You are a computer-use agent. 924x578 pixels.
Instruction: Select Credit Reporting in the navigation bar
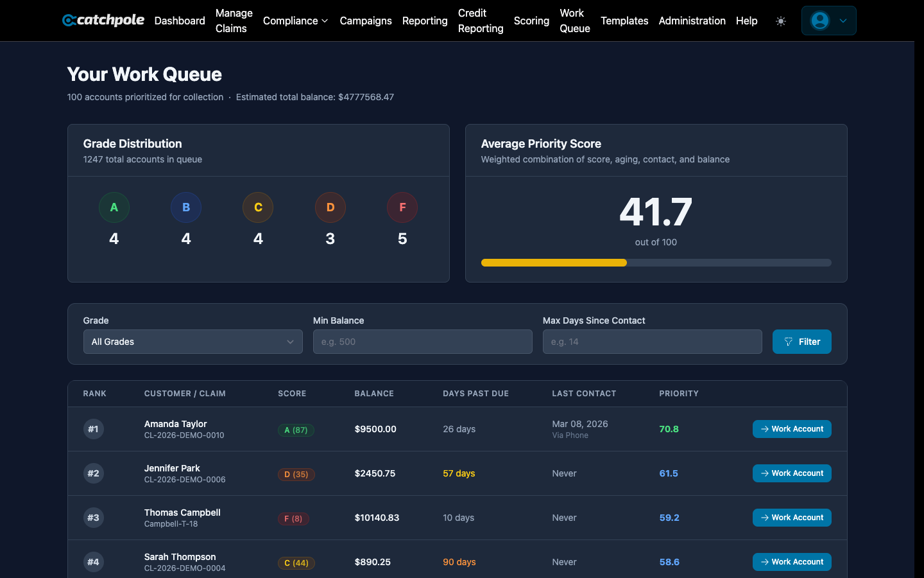[480, 21]
